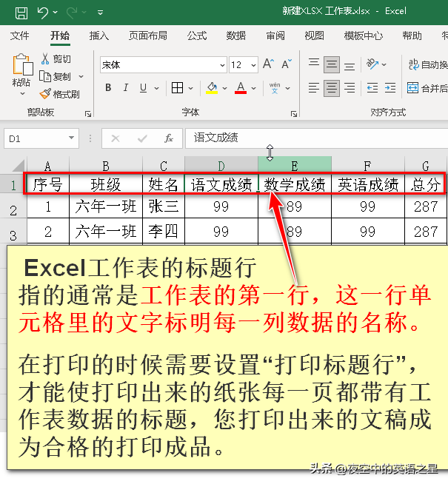Viewport: 448px width, 484px height.
Task: Switch to the 插入 ribbon tab
Action: click(98, 36)
